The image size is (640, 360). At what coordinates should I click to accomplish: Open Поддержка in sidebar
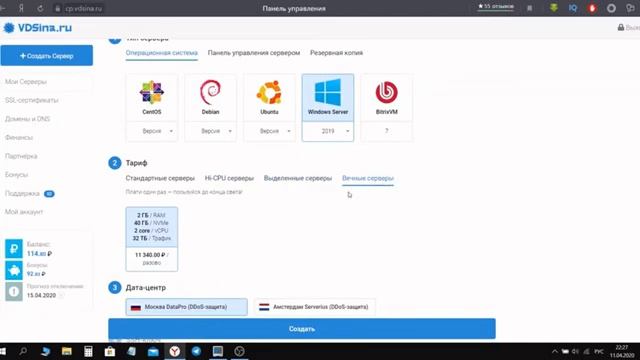pyautogui.click(x=22, y=193)
